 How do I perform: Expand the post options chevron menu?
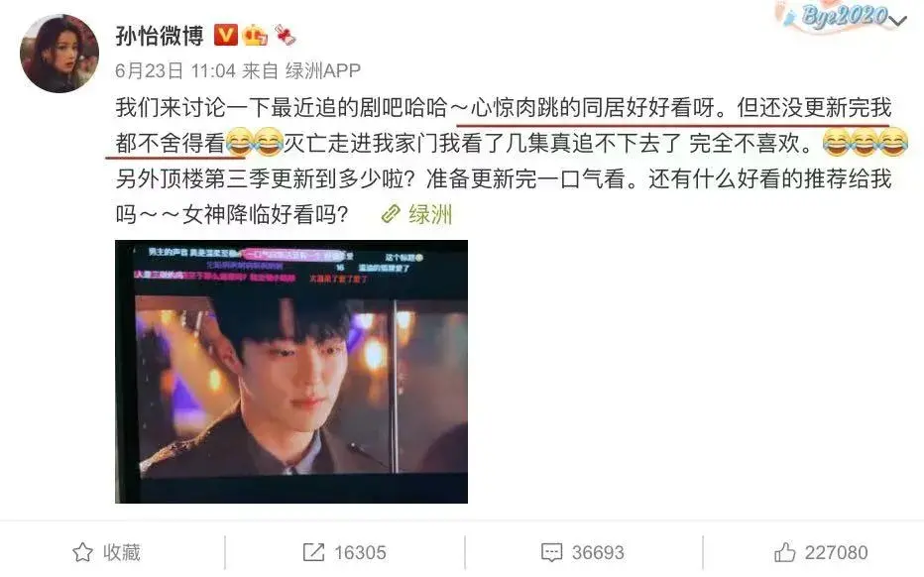coord(897,22)
